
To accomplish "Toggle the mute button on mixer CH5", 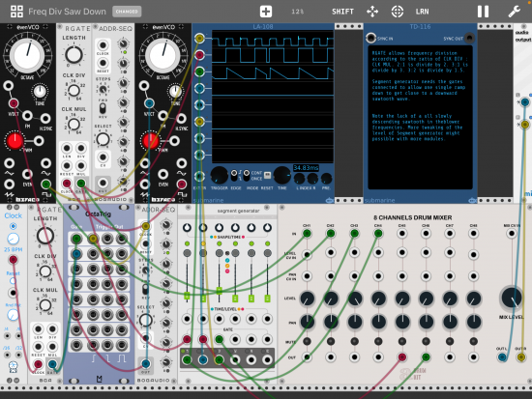I will (402, 341).
